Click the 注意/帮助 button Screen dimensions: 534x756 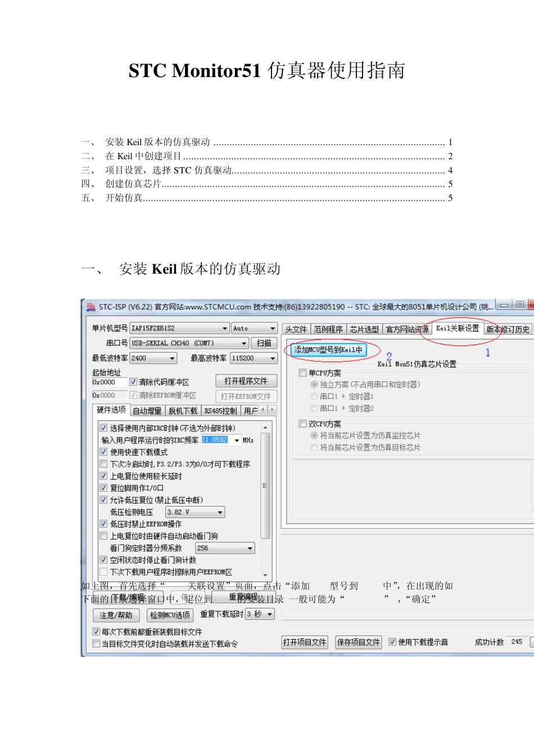[116, 615]
